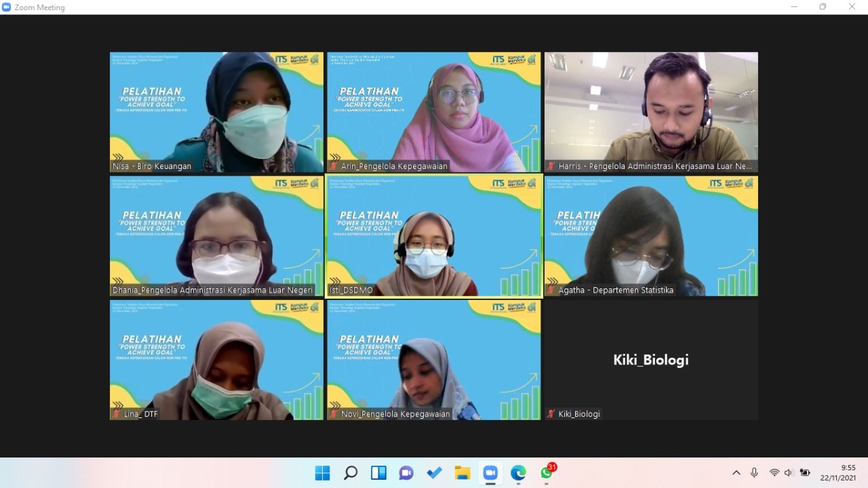Click the microphone in-use tray icon
The width and height of the screenshot is (868, 488).
coord(754,473)
